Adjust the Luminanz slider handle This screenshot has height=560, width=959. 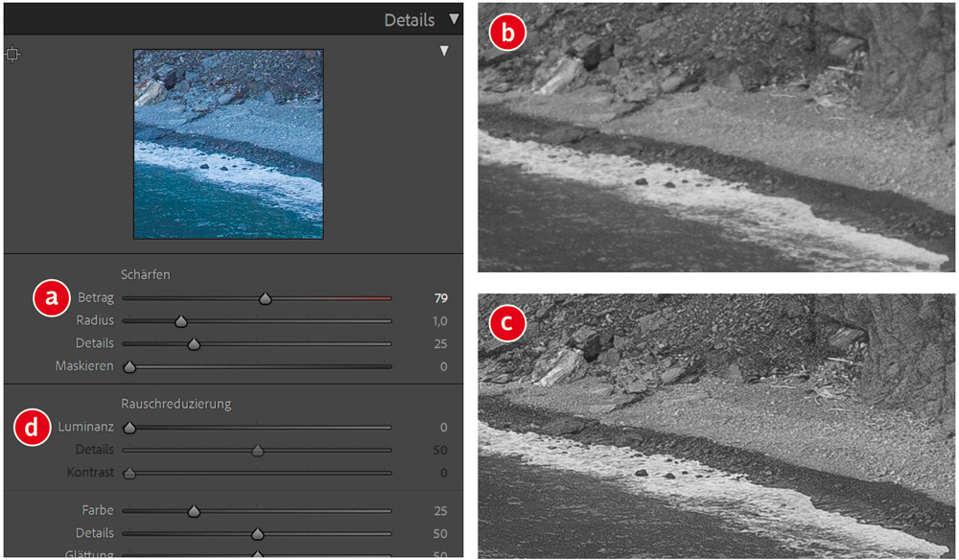[x=129, y=428]
